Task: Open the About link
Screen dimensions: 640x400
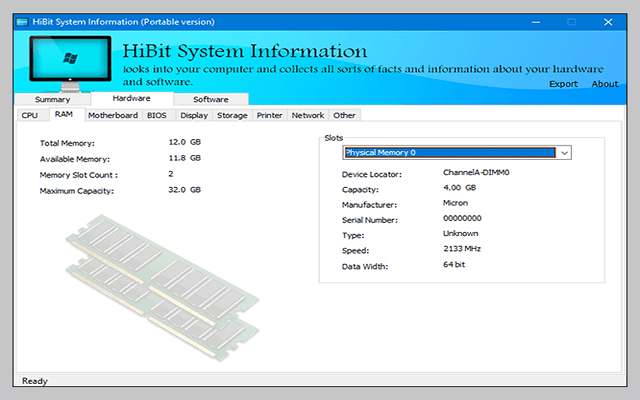Action: tap(605, 84)
